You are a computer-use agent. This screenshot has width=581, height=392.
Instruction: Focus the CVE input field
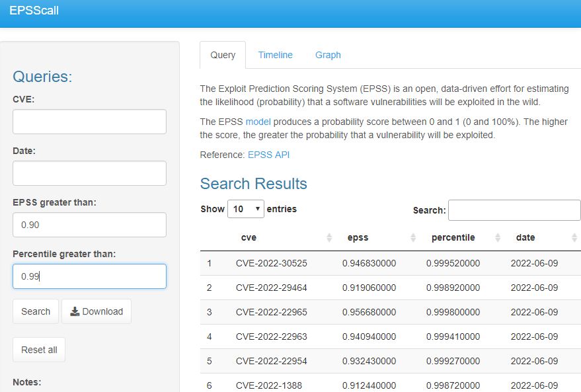(89, 122)
